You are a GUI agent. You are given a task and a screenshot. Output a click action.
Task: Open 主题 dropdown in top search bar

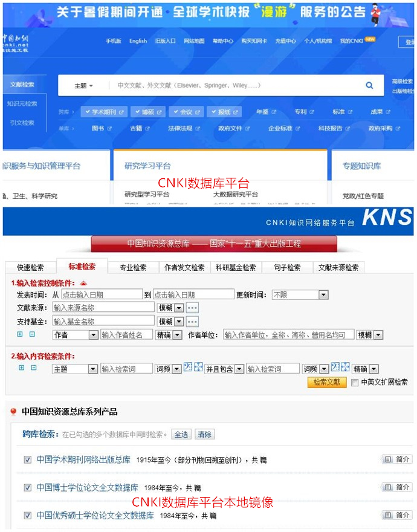pos(83,86)
